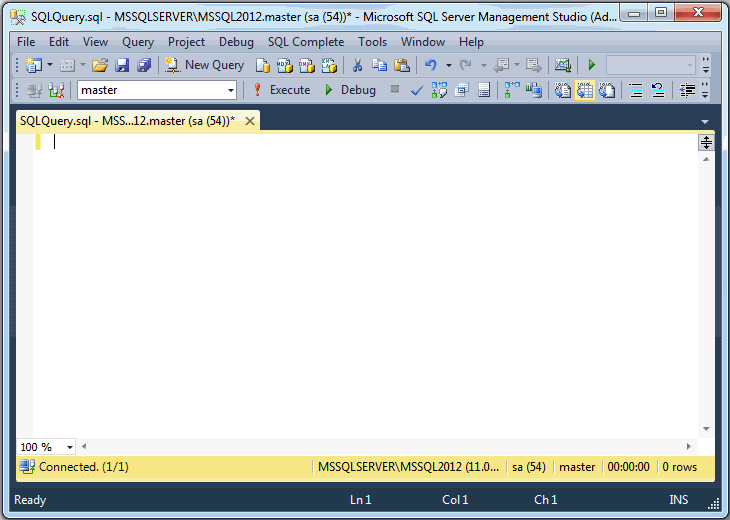Click the Open File folder icon
Screen dimensions: 730x520
pos(100,65)
